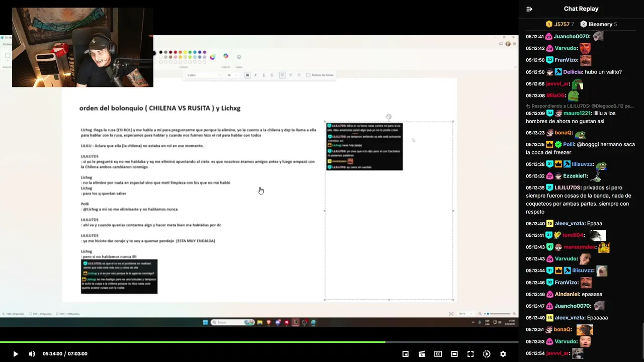Image resolution: width=644 pixels, height=362 pixels.
Task: Click the 'Respondiendo a LILILU7DS' reply line
Action: pos(580,106)
